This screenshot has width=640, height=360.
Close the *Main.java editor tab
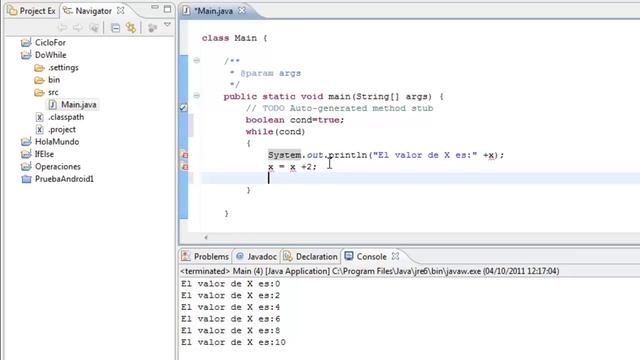pyautogui.click(x=242, y=10)
